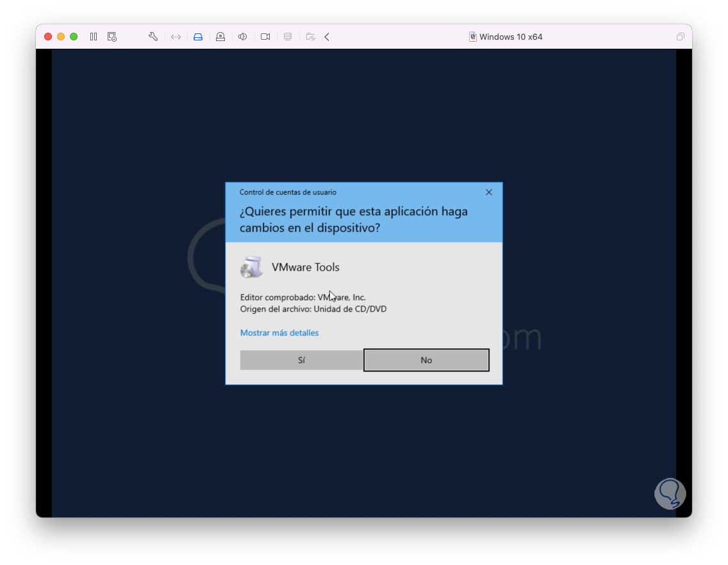Open virtual machine settings wrench icon
The image size is (728, 565).
click(x=153, y=37)
